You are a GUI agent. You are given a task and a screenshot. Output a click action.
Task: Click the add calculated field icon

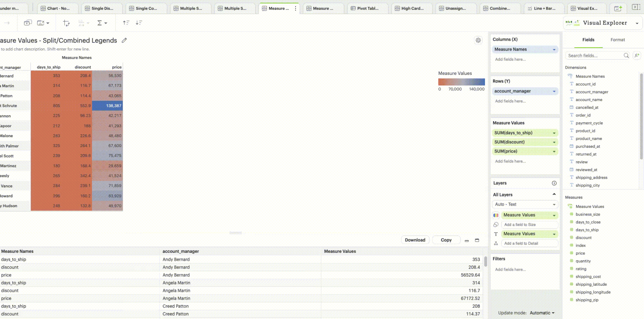coord(637,55)
